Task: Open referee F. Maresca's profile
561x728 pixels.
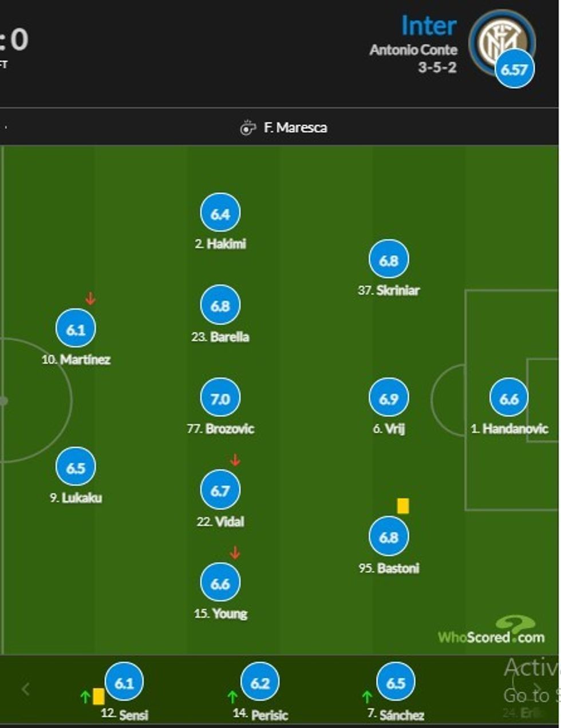Action: 295,128
